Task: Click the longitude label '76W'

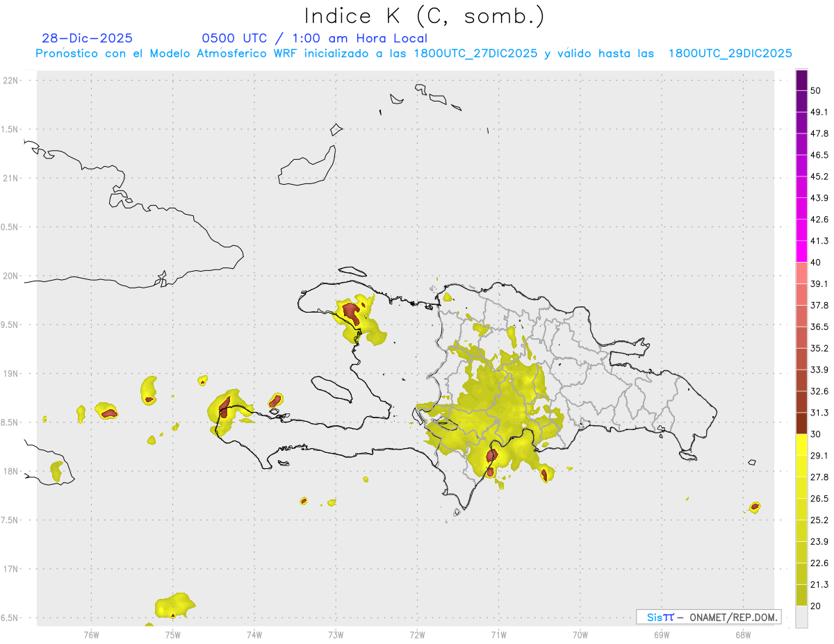Action: tap(91, 634)
